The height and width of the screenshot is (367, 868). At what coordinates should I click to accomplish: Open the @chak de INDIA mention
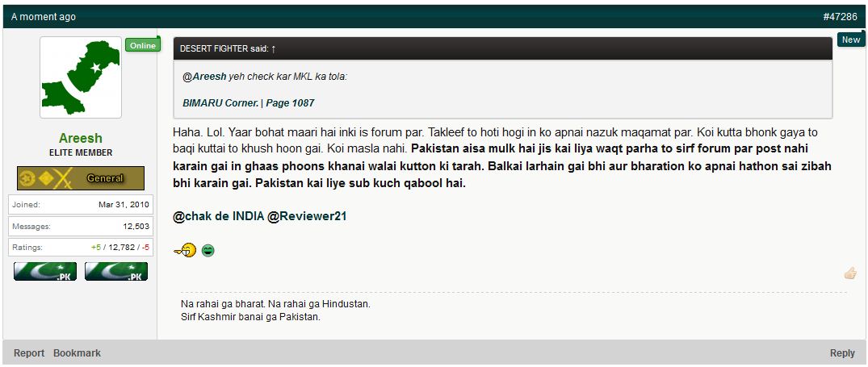pos(219,216)
